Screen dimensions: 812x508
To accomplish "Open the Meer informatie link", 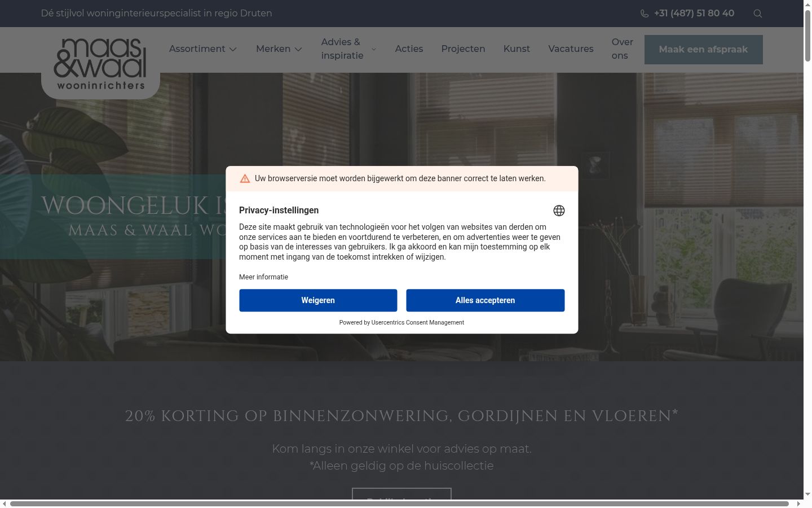I will point(263,277).
